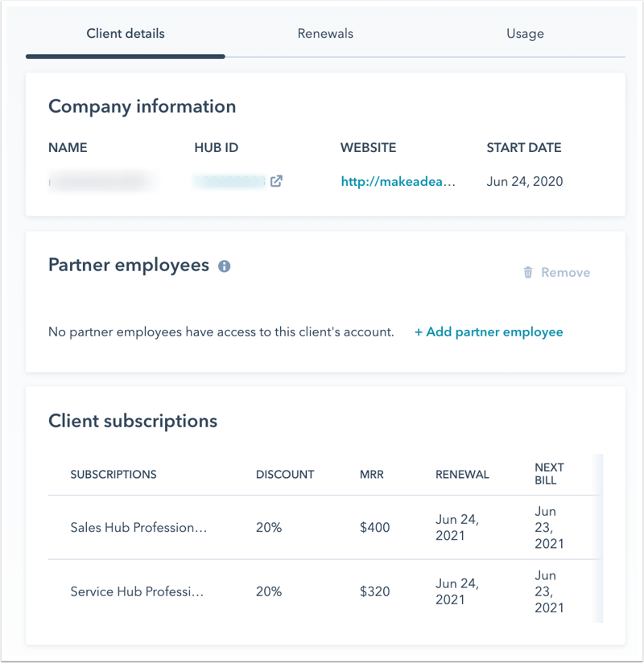This screenshot has height=663, width=644.
Task: Click the blurred Hub ID link
Action: point(229,181)
